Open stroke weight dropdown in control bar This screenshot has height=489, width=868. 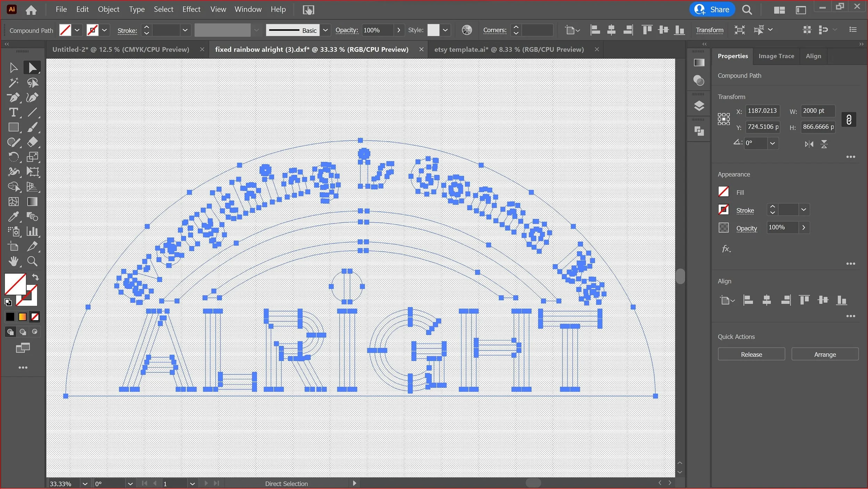click(x=185, y=30)
